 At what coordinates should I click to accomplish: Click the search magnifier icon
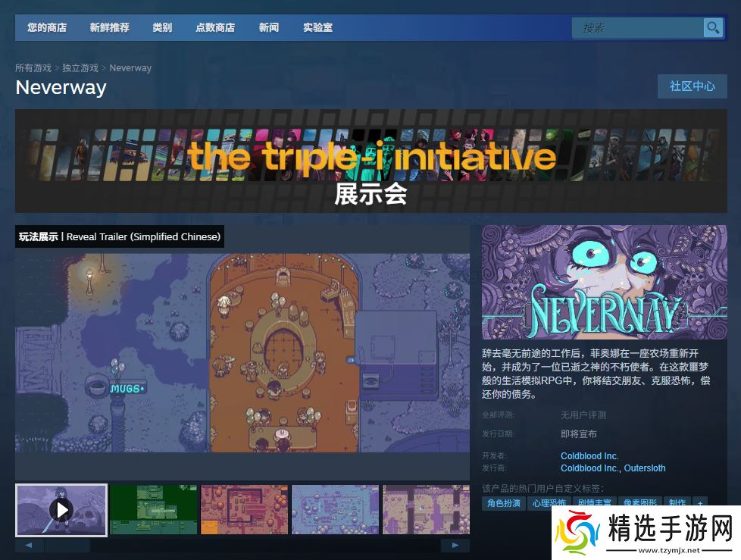coord(713,28)
